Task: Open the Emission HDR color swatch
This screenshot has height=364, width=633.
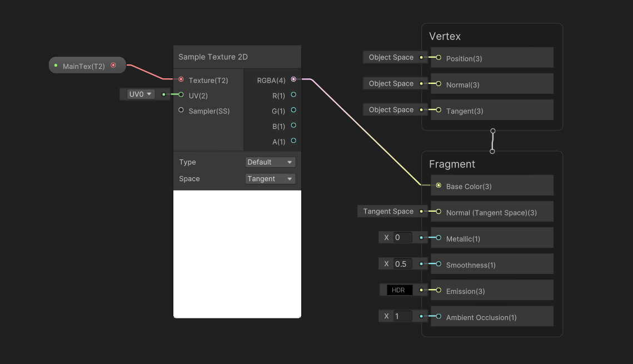Action: (399, 290)
